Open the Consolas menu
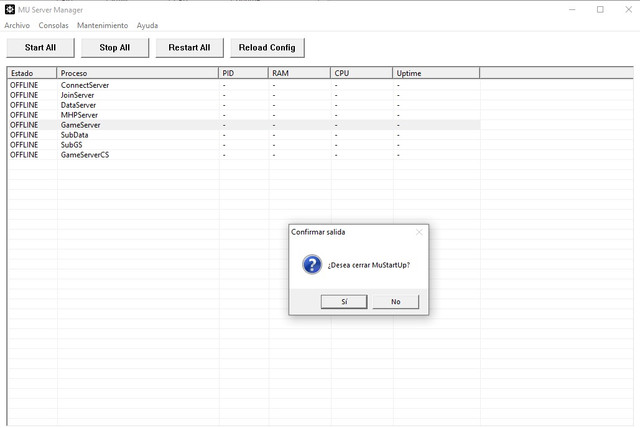 tap(53, 25)
